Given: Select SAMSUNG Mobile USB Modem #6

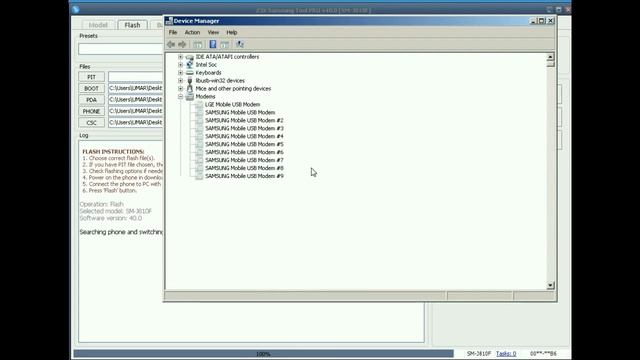Looking at the screenshot, I should [x=244, y=152].
